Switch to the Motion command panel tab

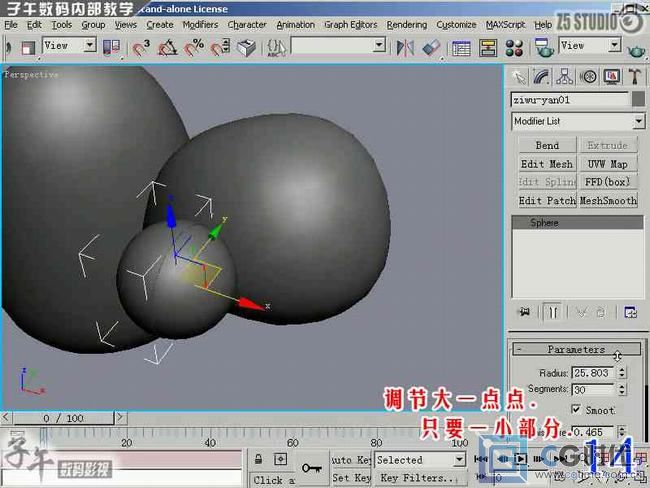(x=588, y=77)
